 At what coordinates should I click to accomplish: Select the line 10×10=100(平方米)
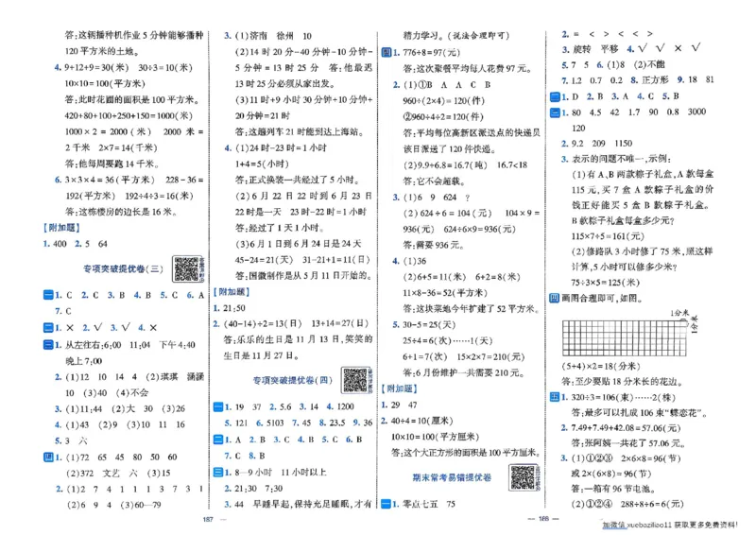click(x=105, y=83)
